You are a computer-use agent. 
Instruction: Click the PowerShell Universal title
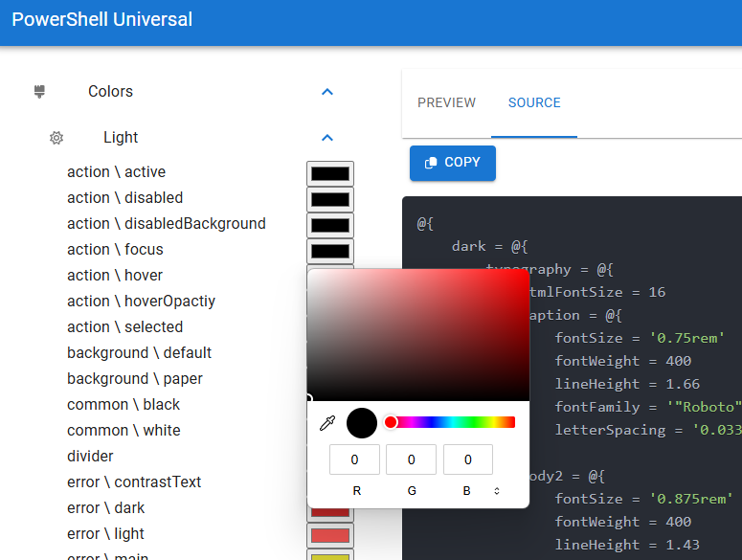[102, 19]
